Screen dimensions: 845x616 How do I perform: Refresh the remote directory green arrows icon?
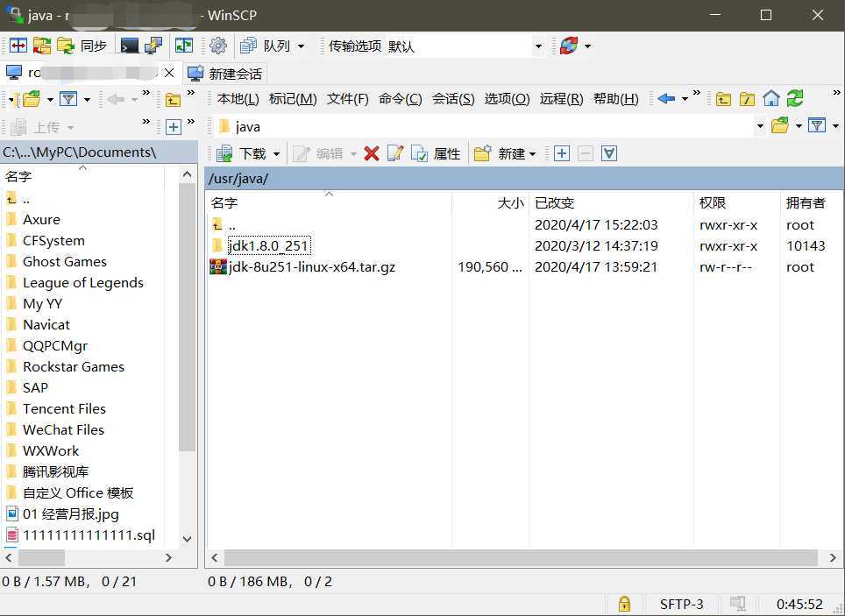pos(795,99)
